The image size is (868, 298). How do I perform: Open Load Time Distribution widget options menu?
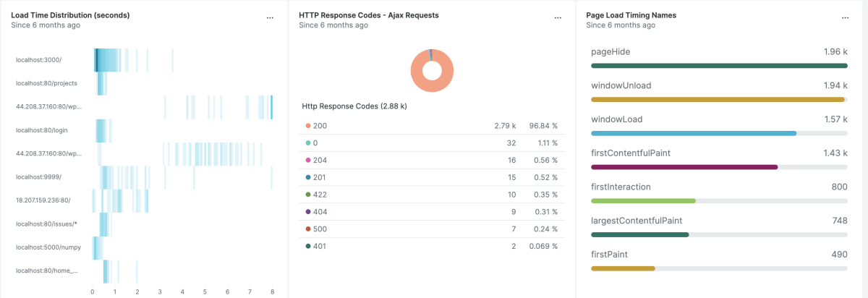point(270,17)
